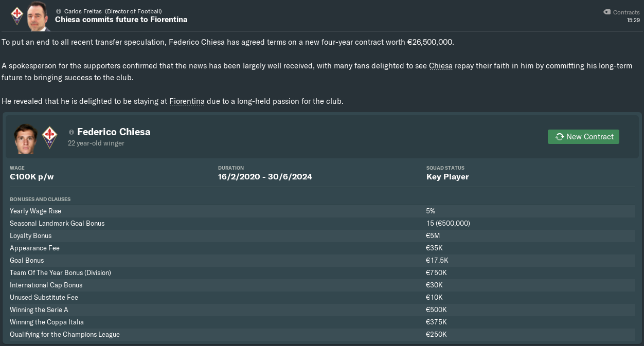Click the Fiorentina badge beside Carlos Freitas portrait
The width and height of the screenshot is (644, 346).
pyautogui.click(x=17, y=15)
